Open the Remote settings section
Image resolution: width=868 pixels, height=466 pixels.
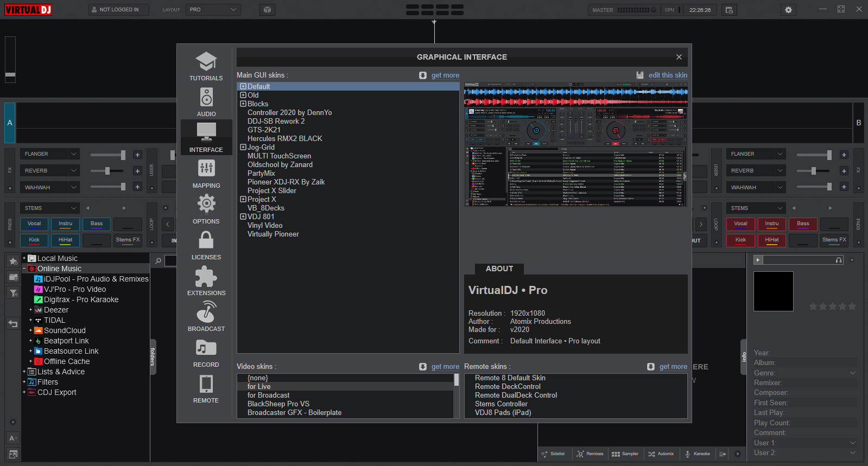click(x=206, y=388)
